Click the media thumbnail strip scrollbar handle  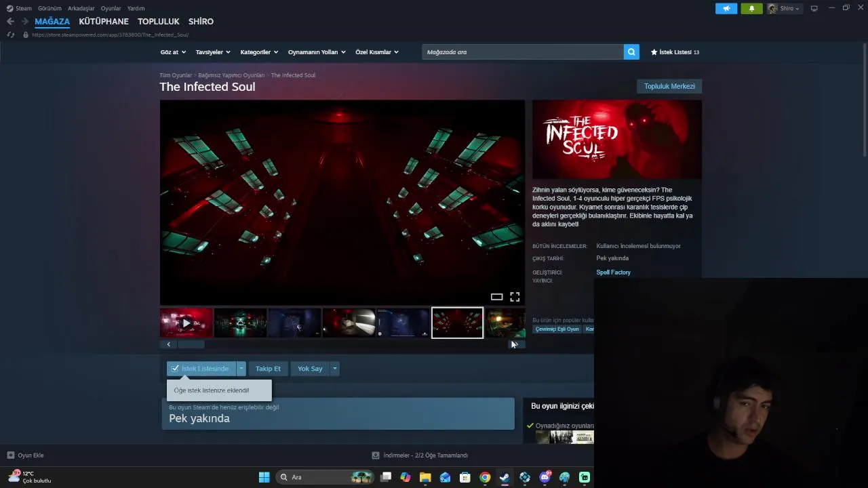tap(191, 344)
